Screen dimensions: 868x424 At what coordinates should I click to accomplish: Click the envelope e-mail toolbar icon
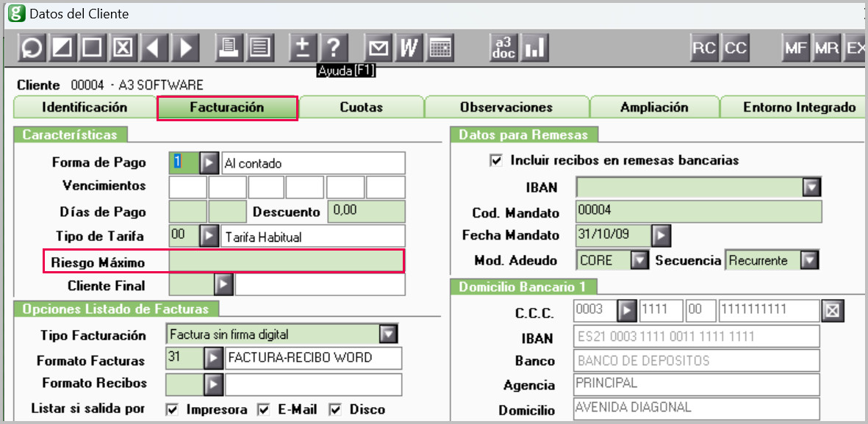(x=378, y=48)
